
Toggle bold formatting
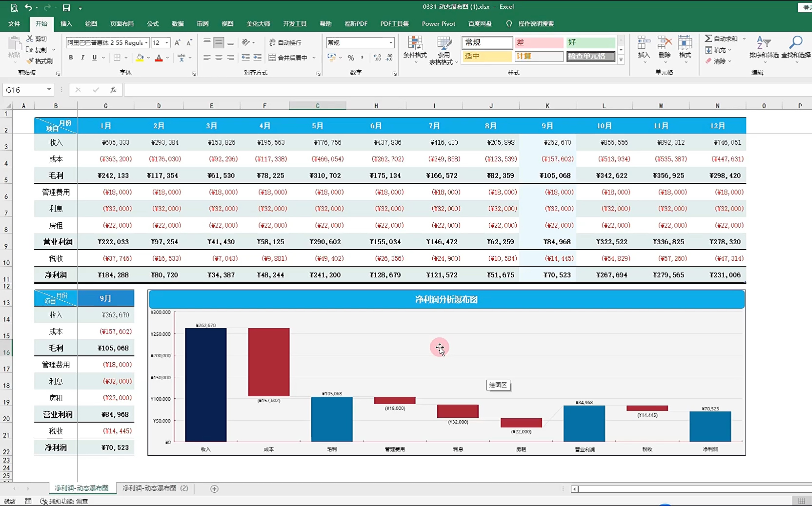point(71,58)
